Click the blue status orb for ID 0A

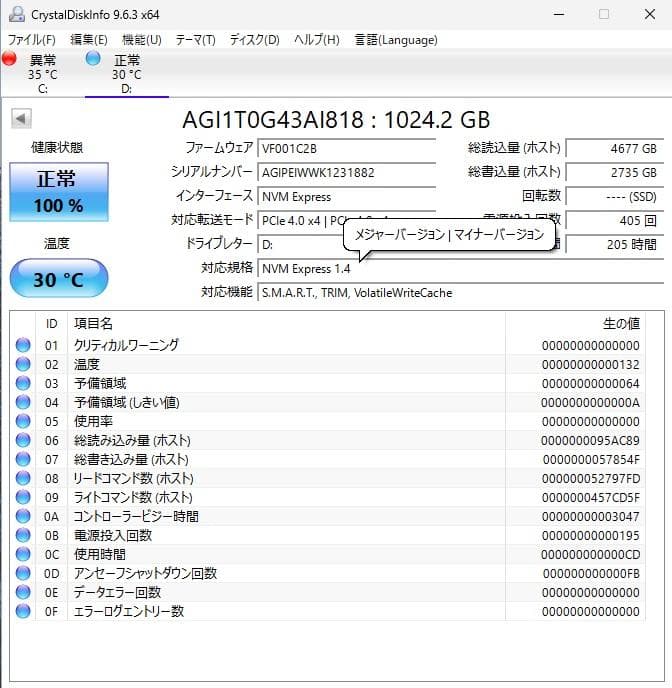23,516
